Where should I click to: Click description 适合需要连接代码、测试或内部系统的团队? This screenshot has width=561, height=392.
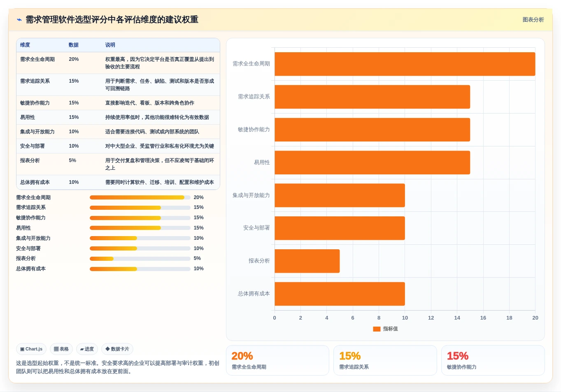coord(152,132)
